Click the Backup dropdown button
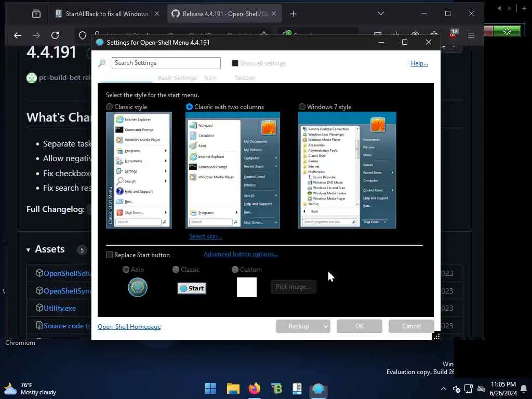Screen dimensions: 532x399 [303, 326]
